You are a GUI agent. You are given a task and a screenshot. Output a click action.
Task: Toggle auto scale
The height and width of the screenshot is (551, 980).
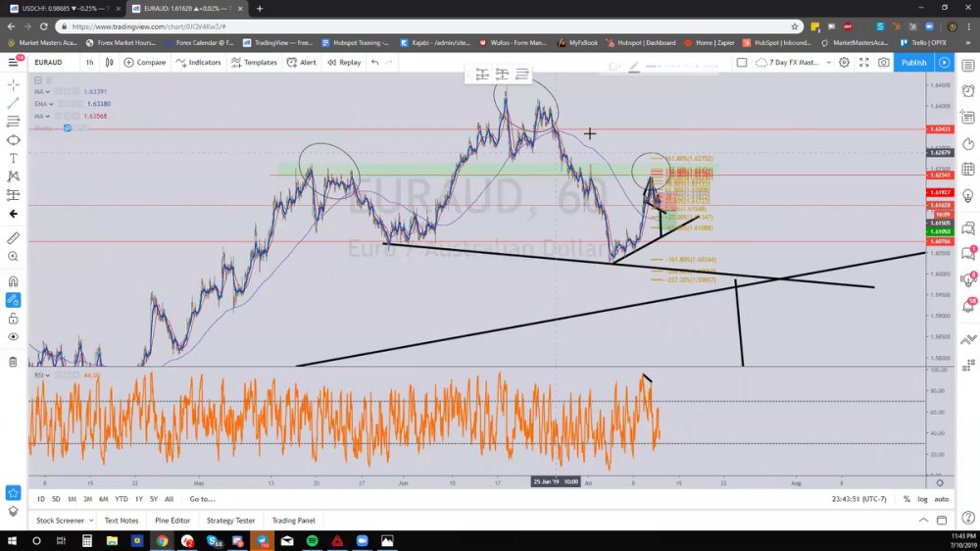(x=941, y=499)
